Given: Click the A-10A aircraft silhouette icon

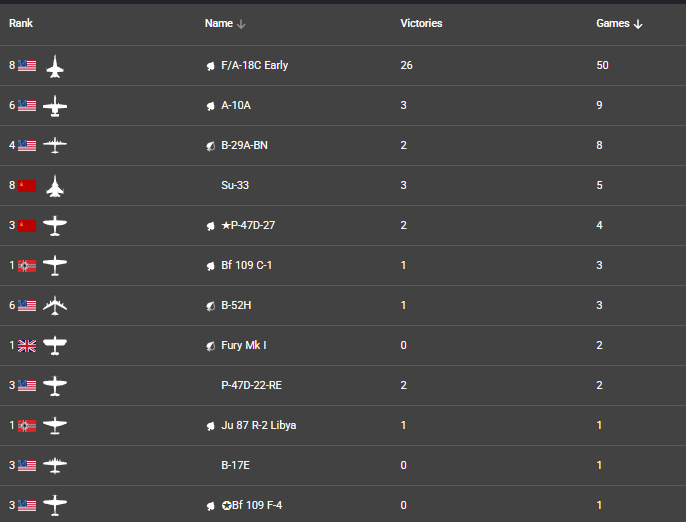Looking at the screenshot, I should point(55,106).
